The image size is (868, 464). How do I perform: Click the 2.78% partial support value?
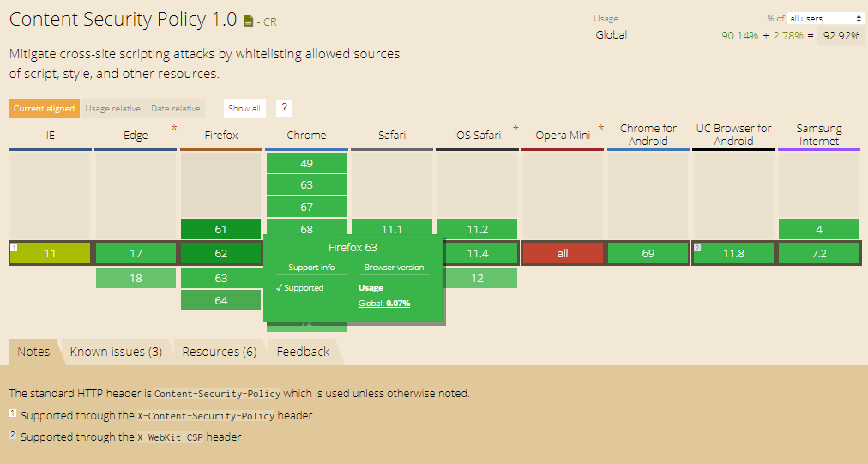tap(787, 35)
